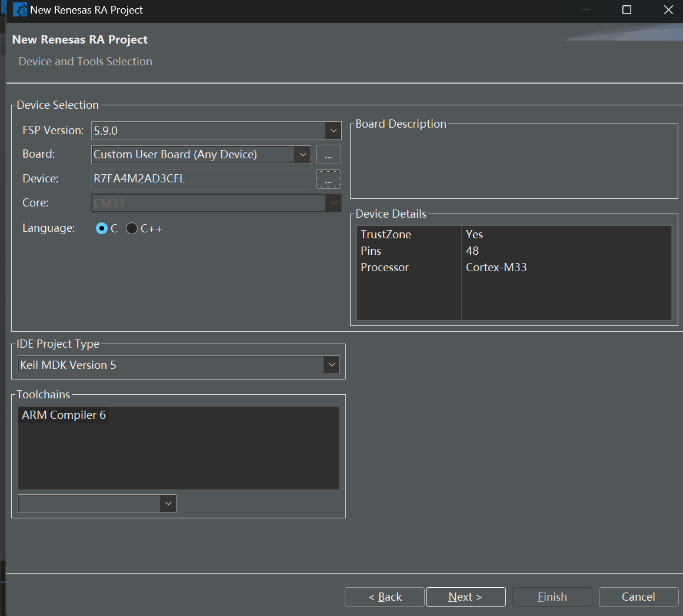Click the Finish button
This screenshot has width=683, height=616.
click(552, 597)
